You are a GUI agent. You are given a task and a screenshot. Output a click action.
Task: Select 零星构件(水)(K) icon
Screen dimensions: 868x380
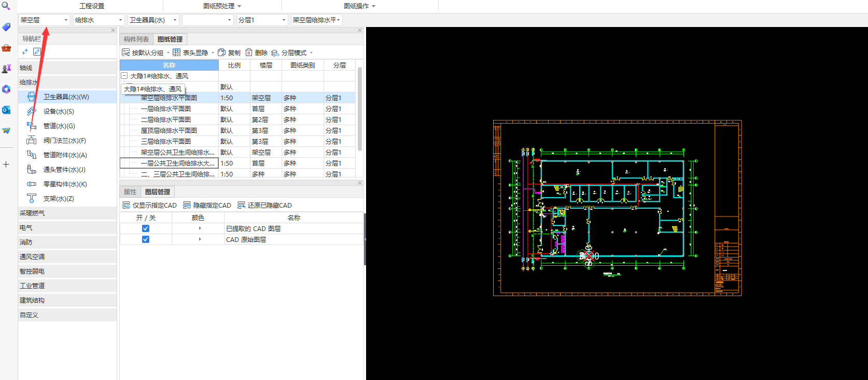point(32,184)
